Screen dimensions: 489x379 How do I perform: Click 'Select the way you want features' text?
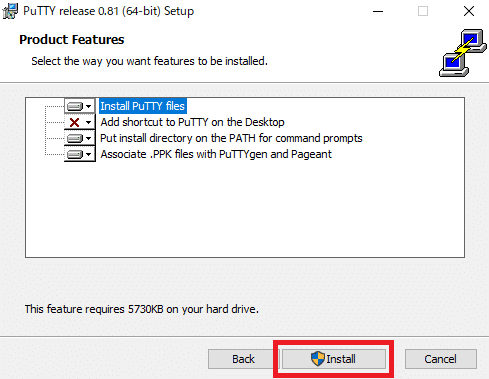coord(149,61)
